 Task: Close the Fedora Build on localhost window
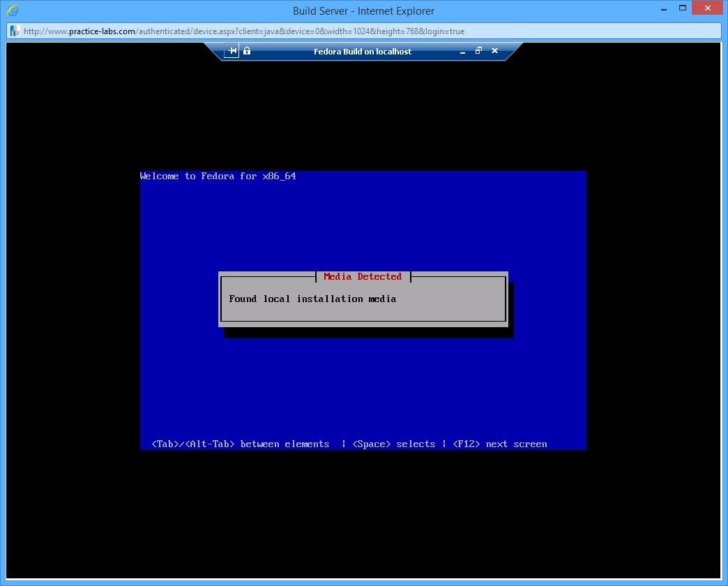(x=494, y=51)
